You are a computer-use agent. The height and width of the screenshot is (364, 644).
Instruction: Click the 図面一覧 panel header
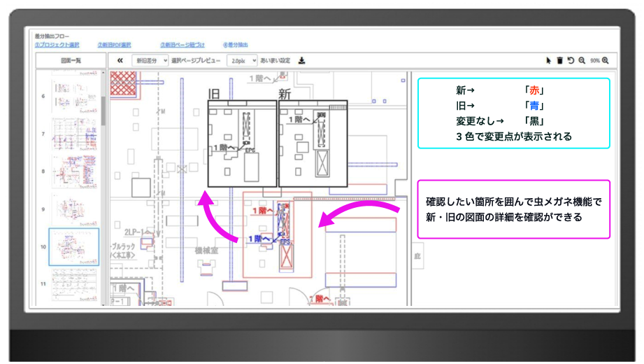point(71,60)
